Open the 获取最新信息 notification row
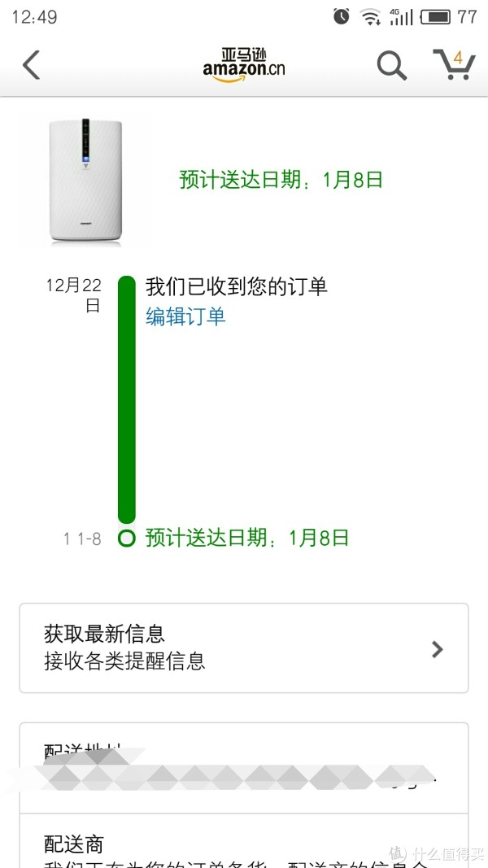488x868 pixels. click(x=244, y=648)
